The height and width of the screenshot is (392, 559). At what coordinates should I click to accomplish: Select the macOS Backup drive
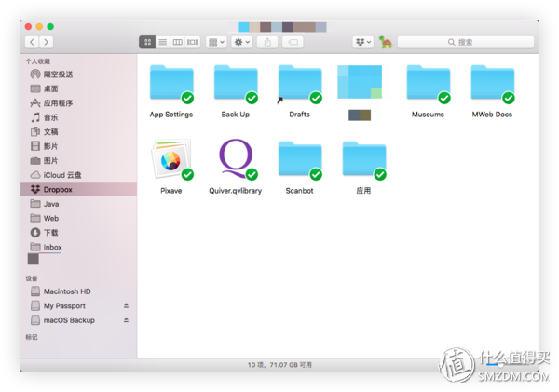[x=78, y=320]
